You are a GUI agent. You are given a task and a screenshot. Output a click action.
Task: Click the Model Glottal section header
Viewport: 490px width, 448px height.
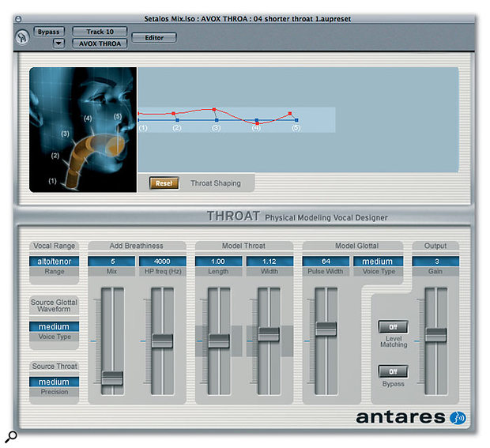pyautogui.click(x=356, y=246)
